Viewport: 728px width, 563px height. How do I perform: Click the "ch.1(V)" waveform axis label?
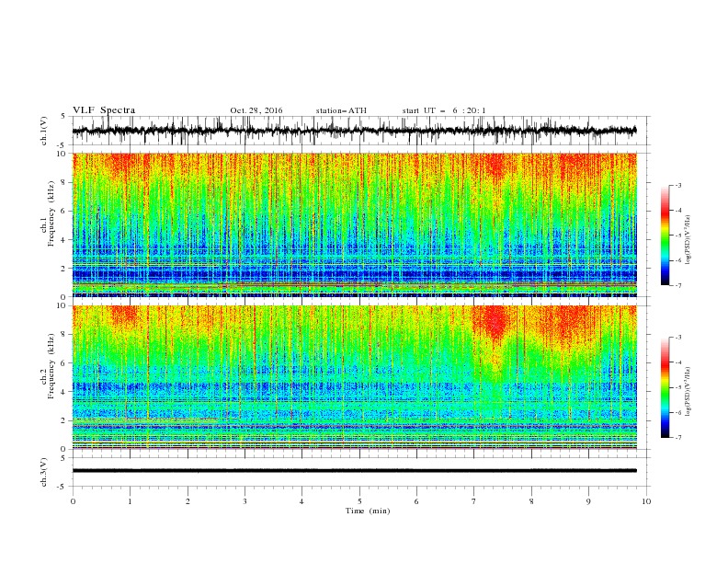pos(44,131)
